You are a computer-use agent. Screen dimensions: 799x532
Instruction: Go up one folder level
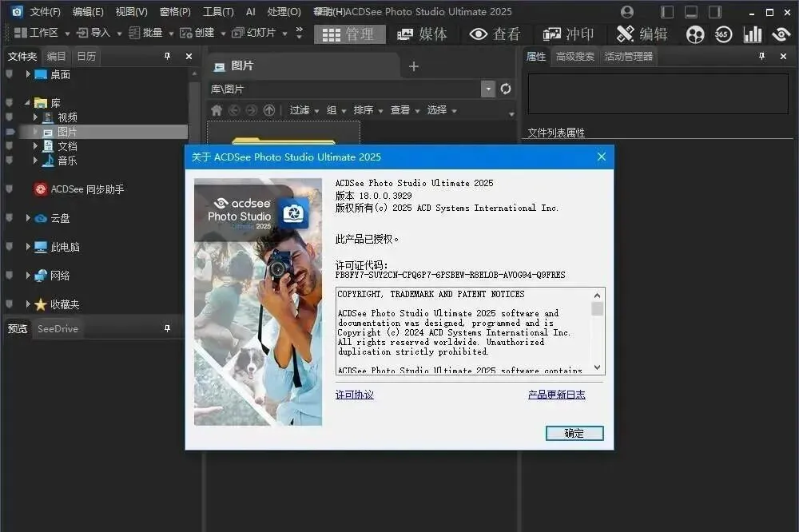(269, 110)
